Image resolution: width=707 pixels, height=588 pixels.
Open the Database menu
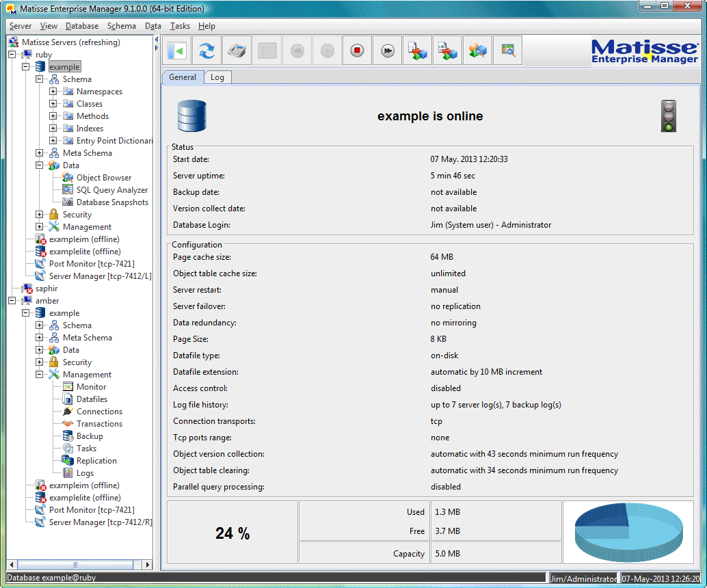click(82, 26)
